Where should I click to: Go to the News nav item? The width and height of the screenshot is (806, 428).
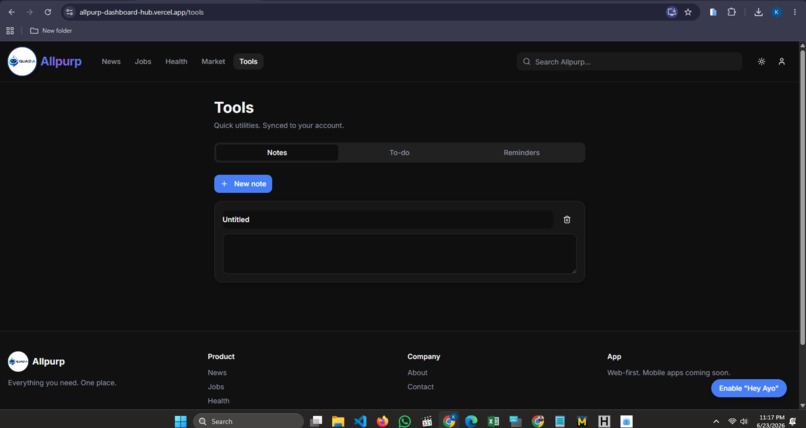pos(111,62)
